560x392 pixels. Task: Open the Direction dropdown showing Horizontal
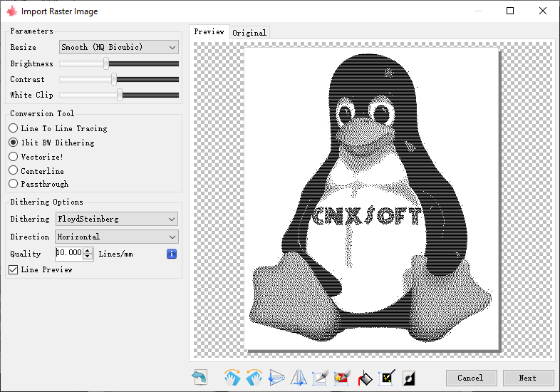tap(117, 237)
